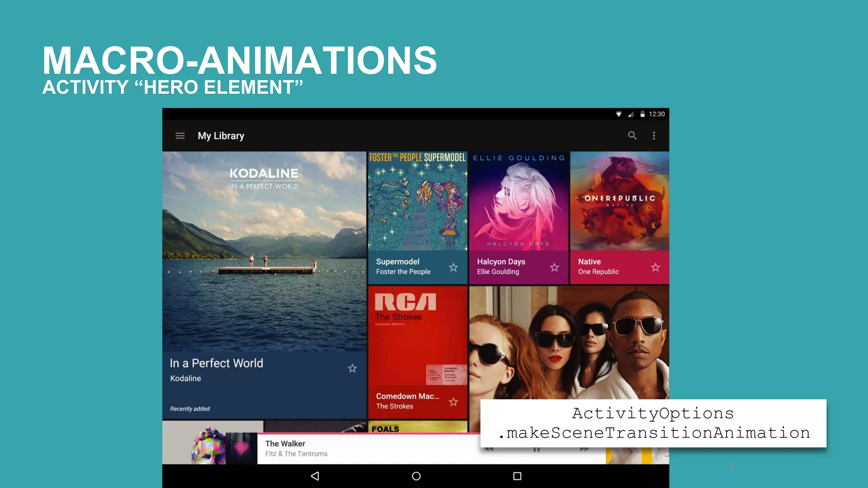Tap the My Library title
The image size is (868, 488).
point(221,136)
